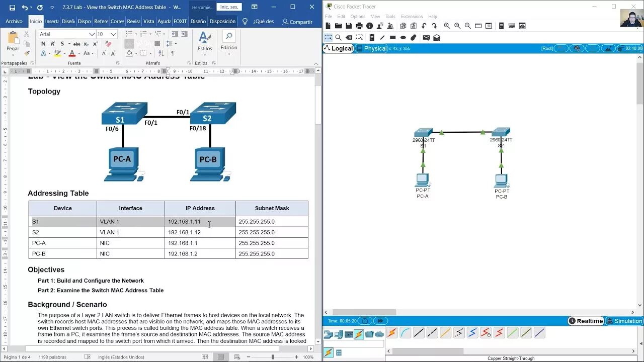Switch to Realtime mode

coord(586,321)
